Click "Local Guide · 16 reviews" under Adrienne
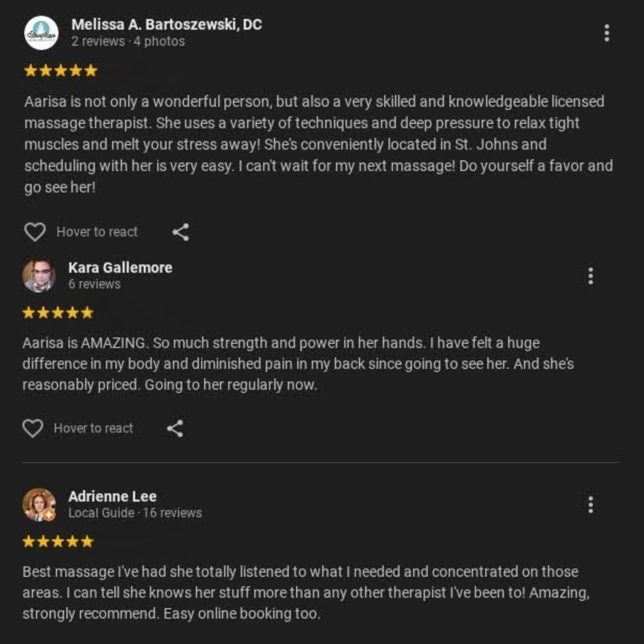Image resolution: width=644 pixels, height=644 pixels. pyautogui.click(x=135, y=513)
